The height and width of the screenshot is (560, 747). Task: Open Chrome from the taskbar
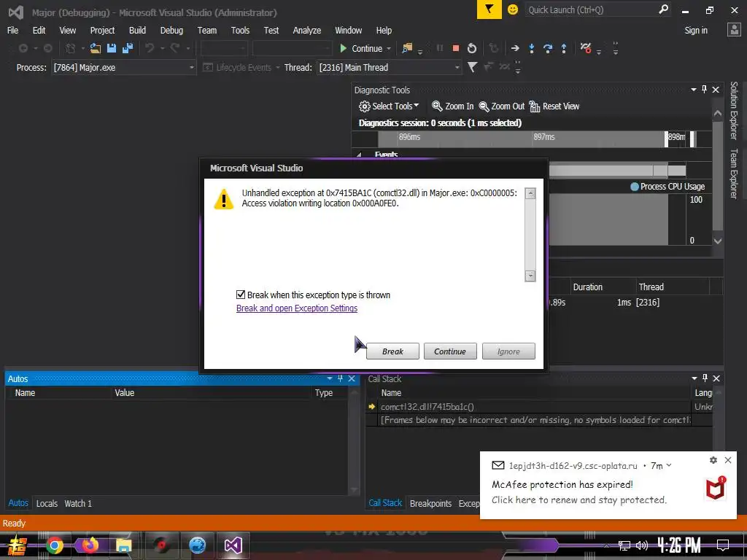pos(54,545)
